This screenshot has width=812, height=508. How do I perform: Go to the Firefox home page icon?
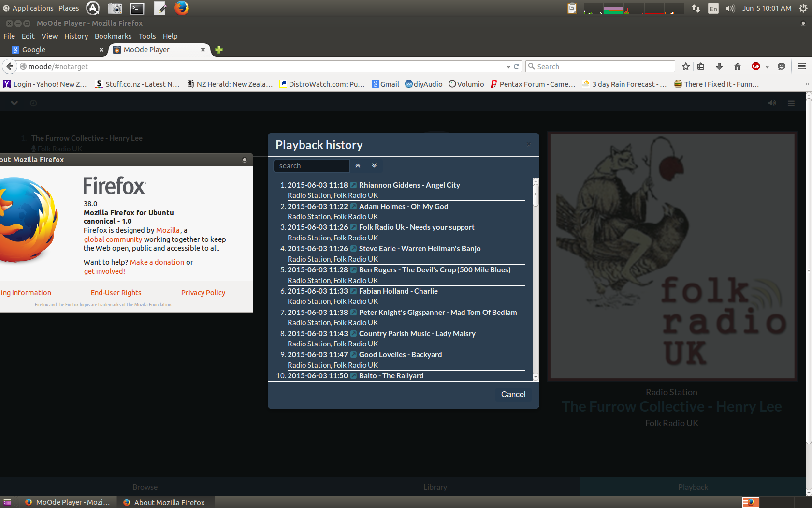[x=738, y=66]
